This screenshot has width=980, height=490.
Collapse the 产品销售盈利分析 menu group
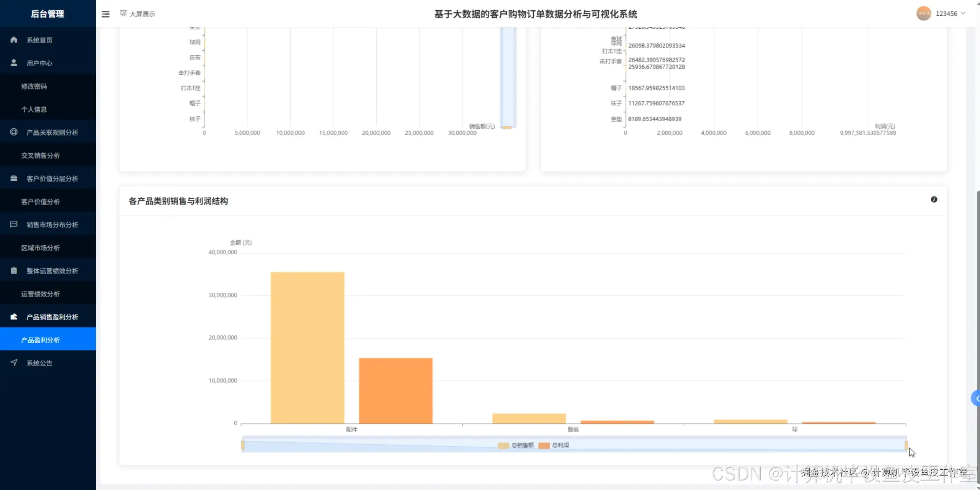(x=52, y=317)
